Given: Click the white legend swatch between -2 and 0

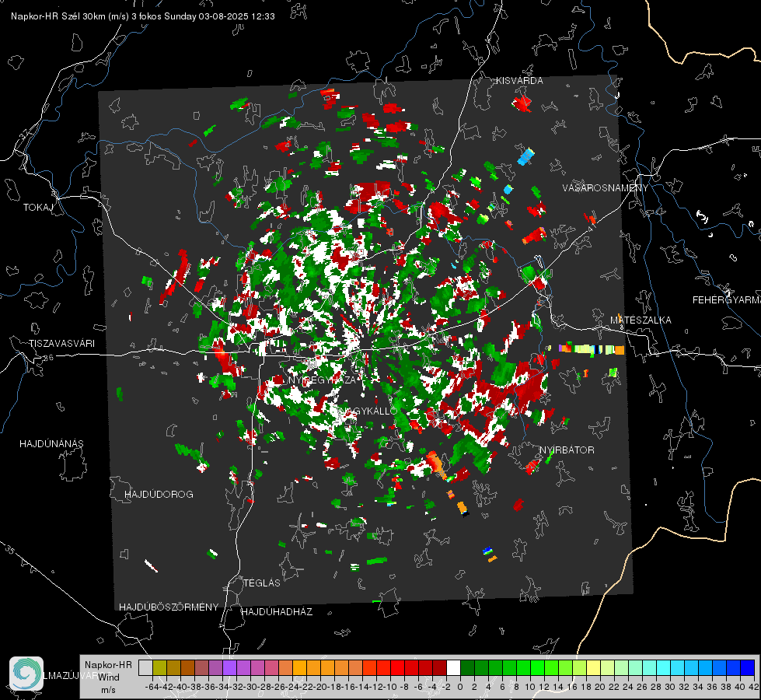Looking at the screenshot, I should point(453,668).
